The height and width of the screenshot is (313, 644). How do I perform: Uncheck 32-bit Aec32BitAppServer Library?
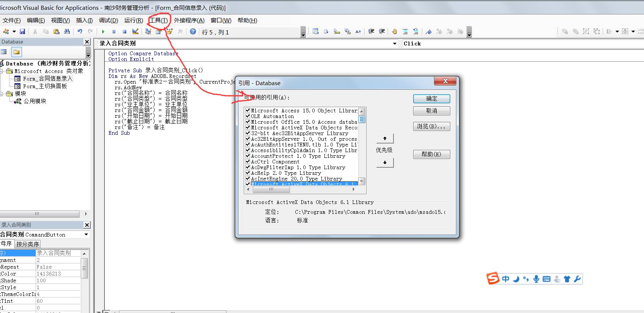tap(248, 133)
